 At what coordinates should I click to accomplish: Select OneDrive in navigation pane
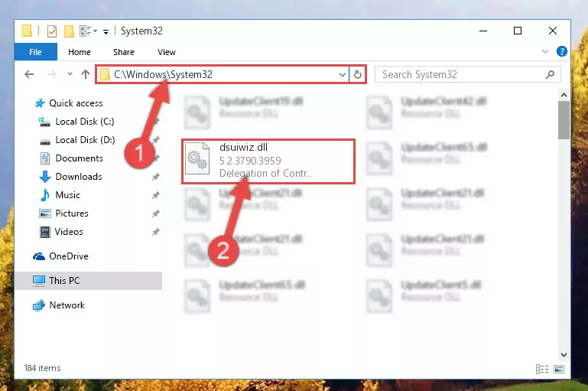(x=69, y=256)
